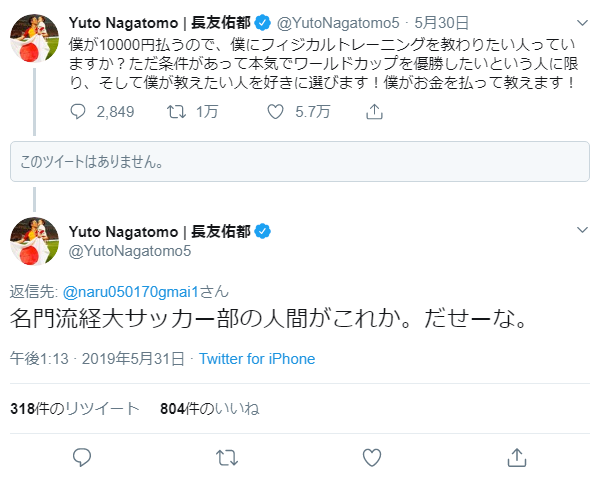The width and height of the screenshot is (600, 482).
Task: Reply to the bottom tweet using bubble icon
Action: click(x=83, y=458)
